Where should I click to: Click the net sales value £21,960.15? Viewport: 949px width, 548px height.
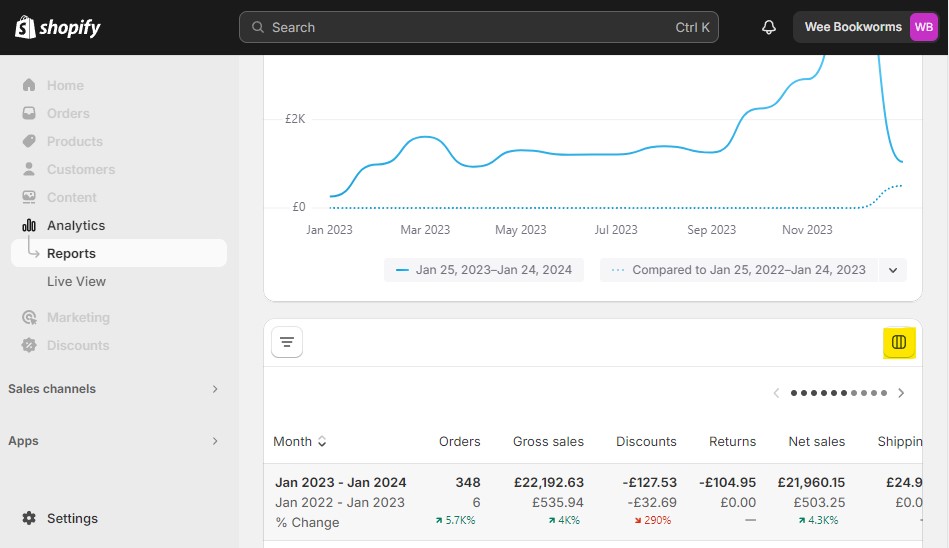(811, 483)
